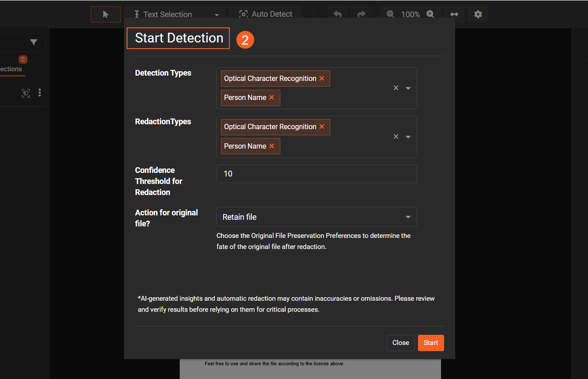This screenshot has height=379, width=588.
Task: Remove Person Name from Detection Types
Action: coord(272,98)
